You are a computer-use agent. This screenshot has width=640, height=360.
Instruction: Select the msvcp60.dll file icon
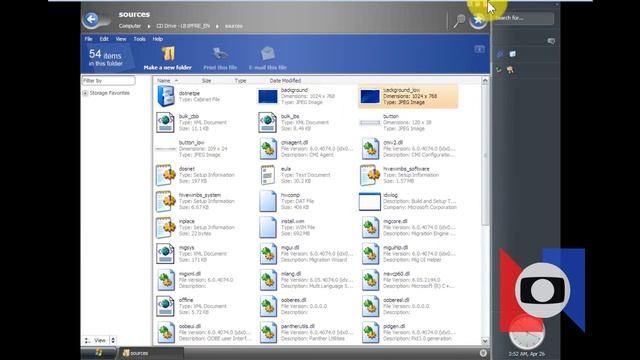370,280
